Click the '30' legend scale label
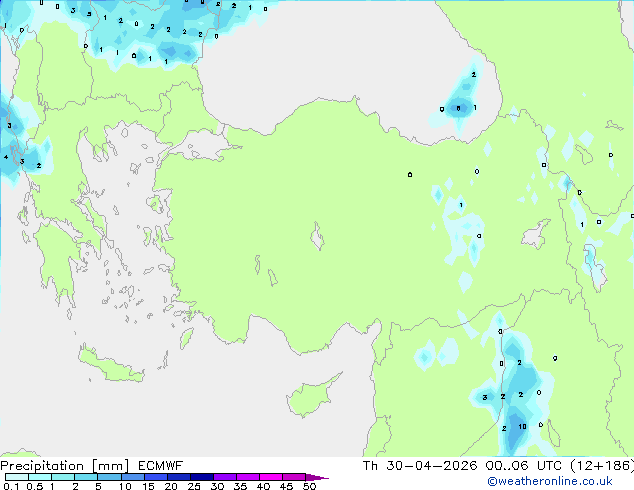The width and height of the screenshot is (634, 490). [x=217, y=486]
